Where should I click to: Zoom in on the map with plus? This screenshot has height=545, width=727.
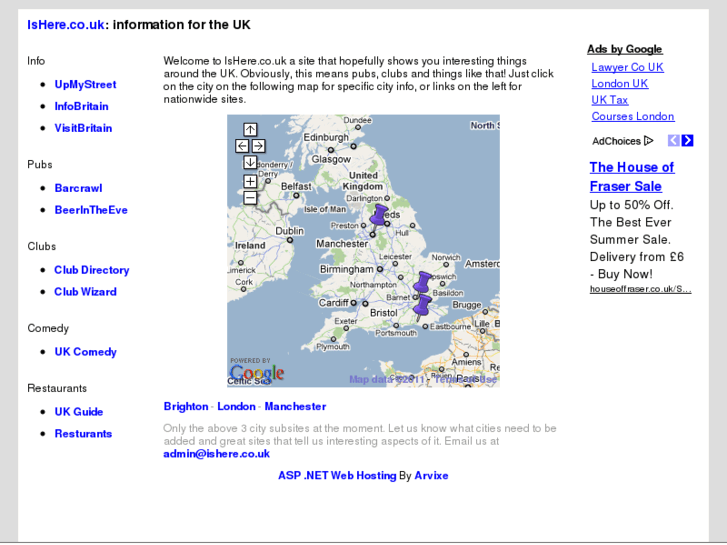250,181
